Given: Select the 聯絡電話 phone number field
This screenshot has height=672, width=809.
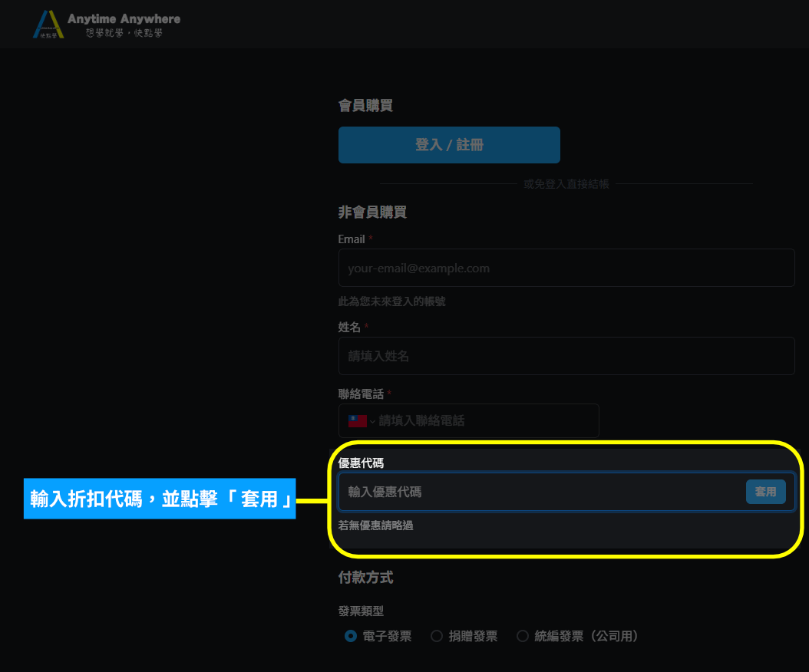Looking at the screenshot, I should click(484, 421).
